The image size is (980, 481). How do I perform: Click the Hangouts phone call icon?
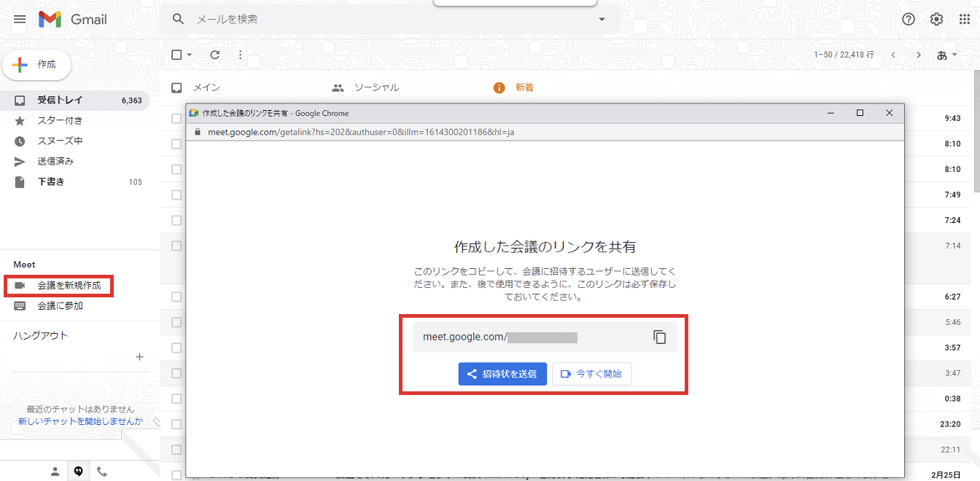click(x=101, y=470)
